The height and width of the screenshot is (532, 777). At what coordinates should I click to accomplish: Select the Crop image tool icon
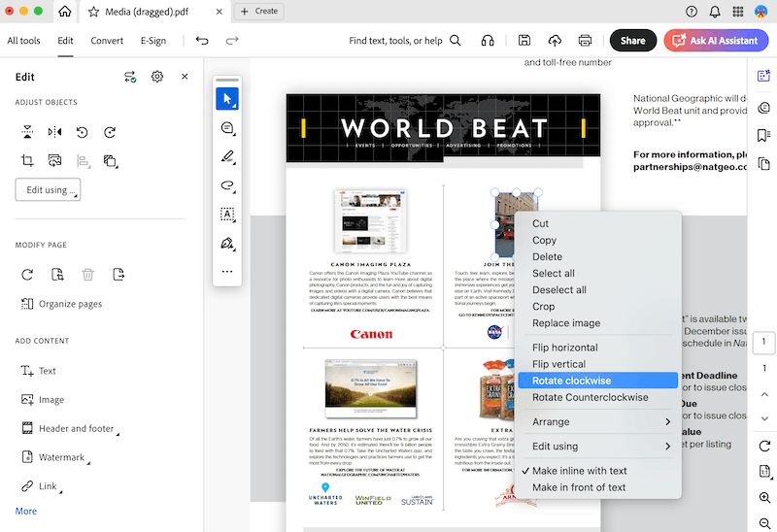tap(27, 160)
